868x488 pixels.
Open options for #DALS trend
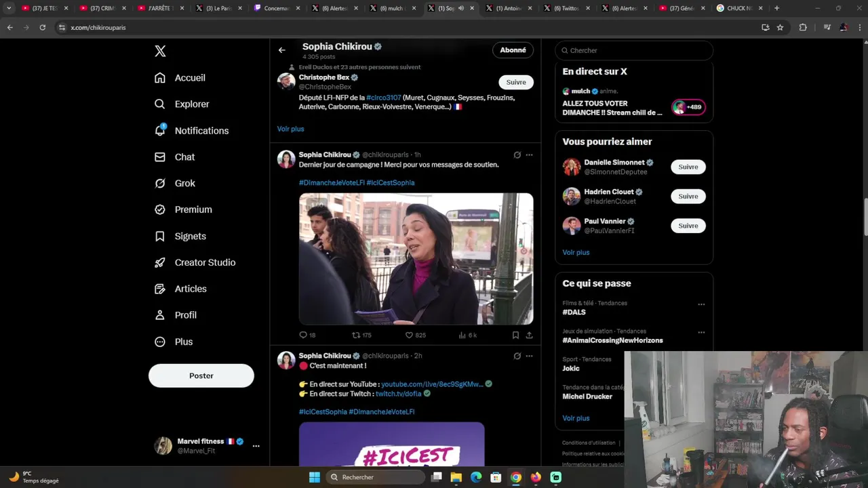(x=701, y=304)
